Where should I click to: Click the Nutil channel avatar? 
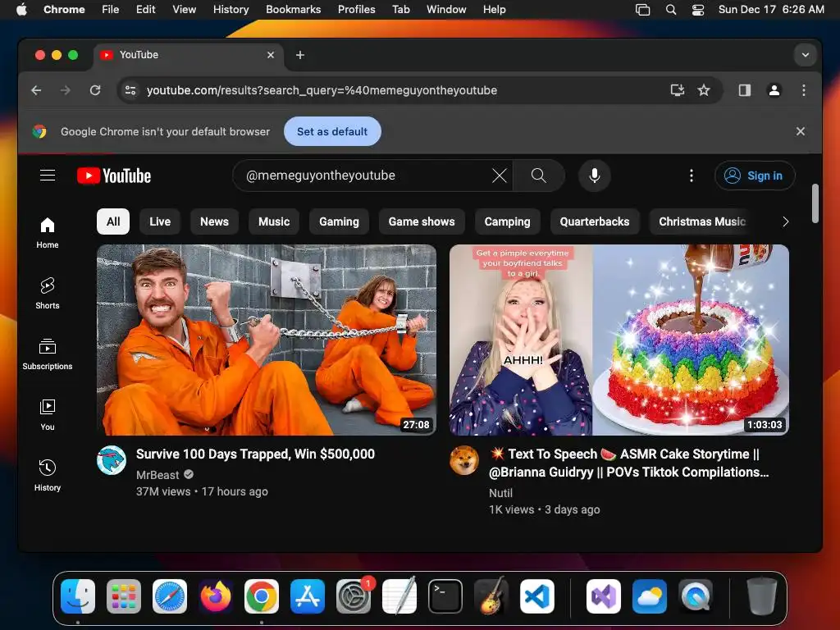[x=464, y=460]
